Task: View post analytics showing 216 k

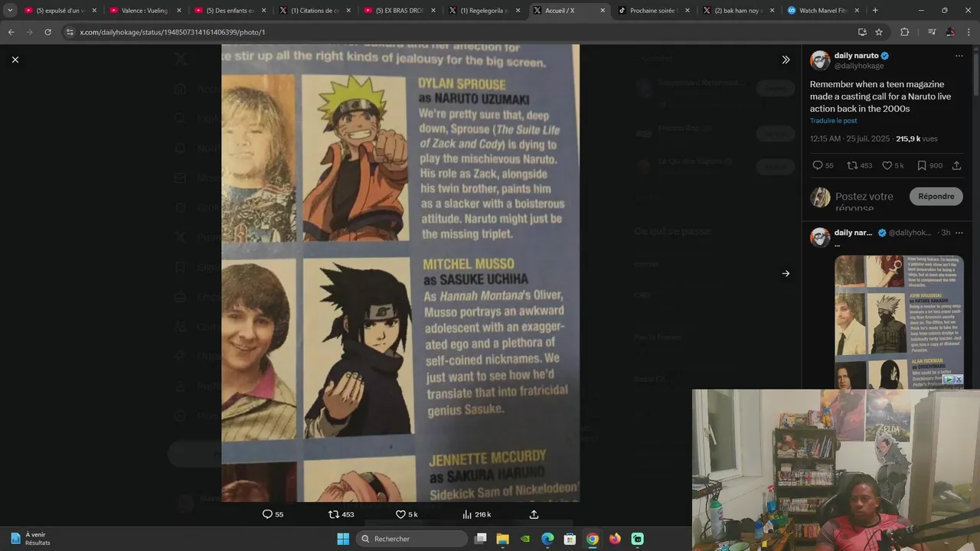Action: tap(476, 514)
